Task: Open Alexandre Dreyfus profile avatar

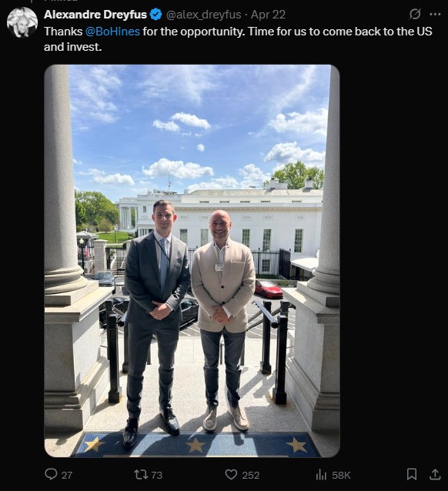Action: [x=22, y=22]
